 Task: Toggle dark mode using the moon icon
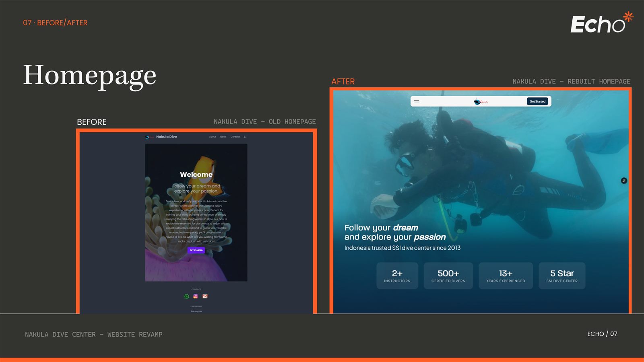245,137
